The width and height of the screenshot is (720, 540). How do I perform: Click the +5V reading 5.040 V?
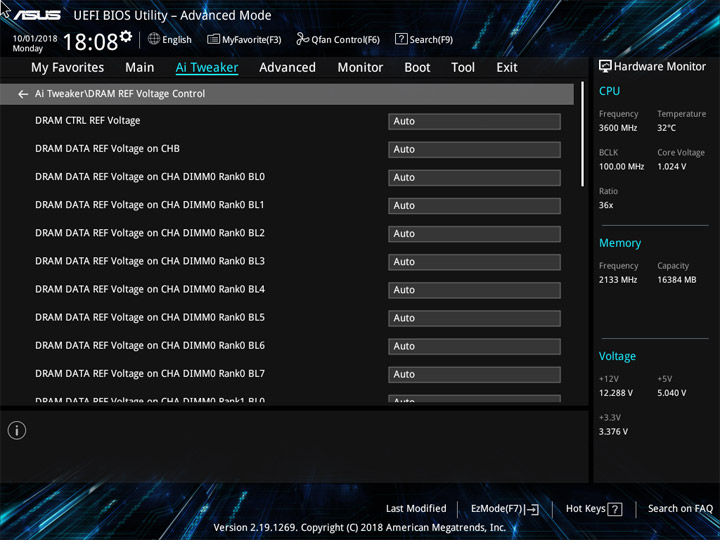(672, 393)
